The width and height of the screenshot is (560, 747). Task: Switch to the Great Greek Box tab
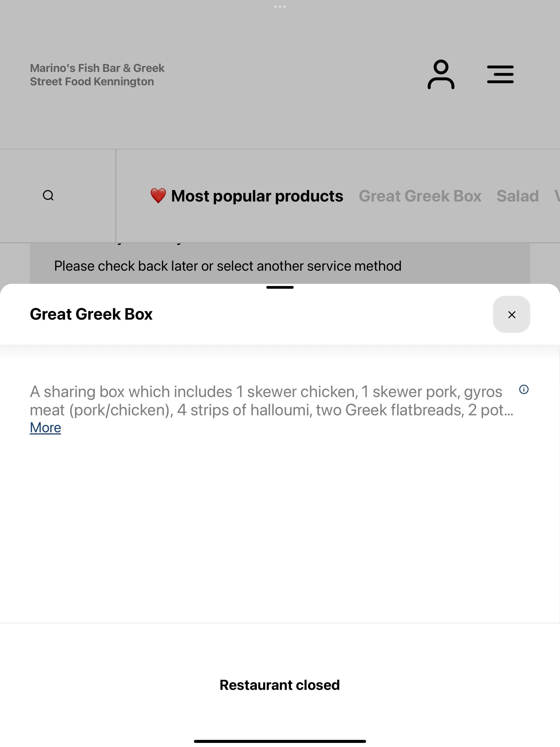pyautogui.click(x=420, y=196)
